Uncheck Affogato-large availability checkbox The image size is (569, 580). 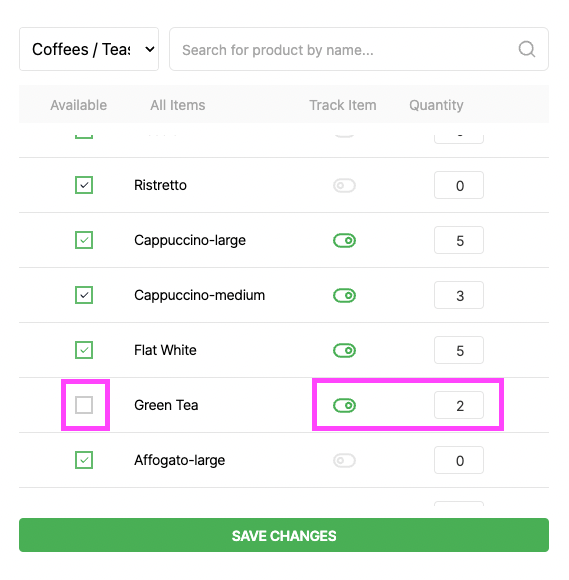[84, 460]
